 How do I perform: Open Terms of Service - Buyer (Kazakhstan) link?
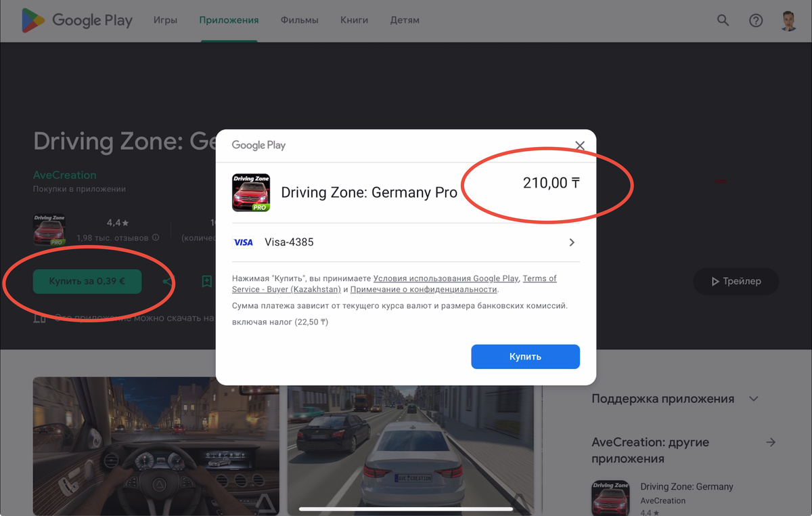(x=394, y=284)
